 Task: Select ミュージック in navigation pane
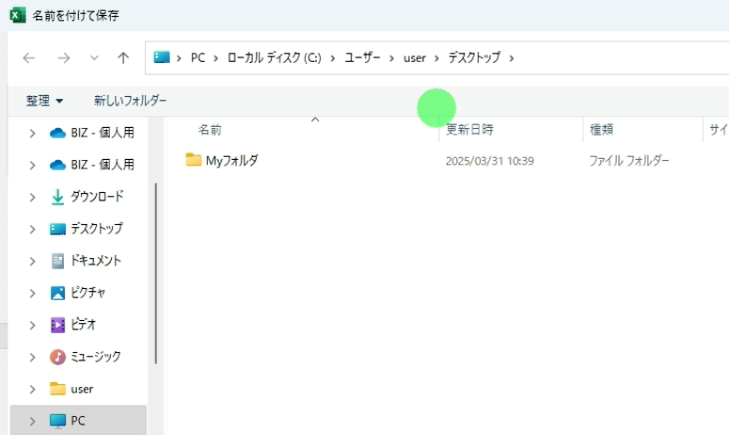(x=96, y=357)
